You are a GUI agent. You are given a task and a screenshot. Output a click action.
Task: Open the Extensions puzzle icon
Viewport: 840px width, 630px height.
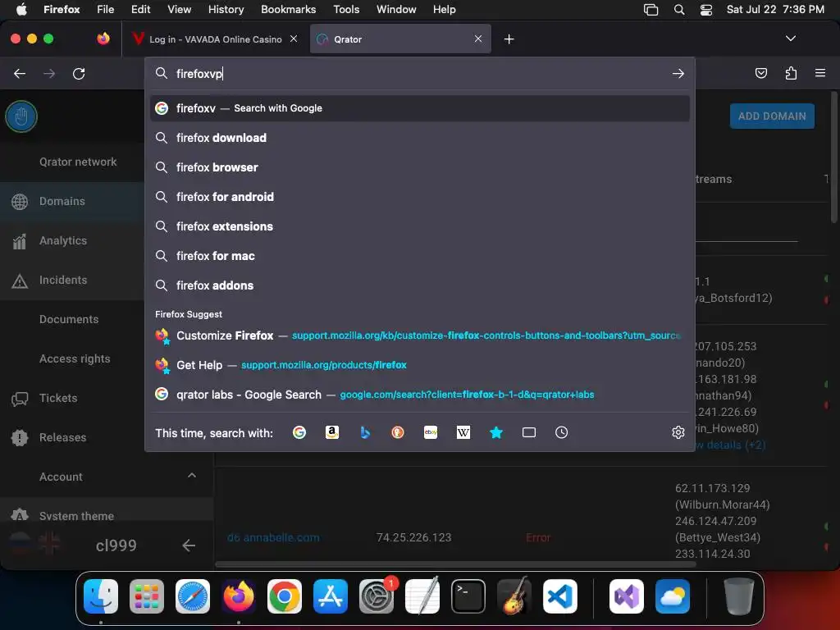[x=791, y=73]
